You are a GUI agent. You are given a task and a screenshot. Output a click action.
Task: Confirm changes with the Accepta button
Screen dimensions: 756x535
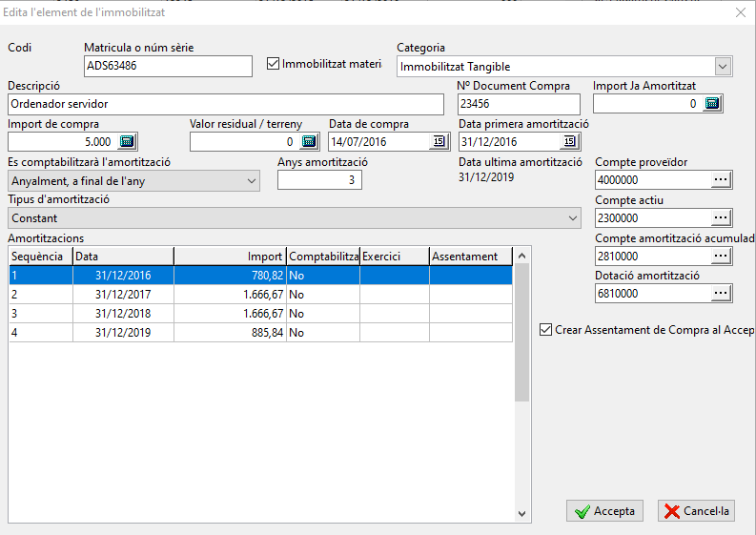tap(604, 511)
